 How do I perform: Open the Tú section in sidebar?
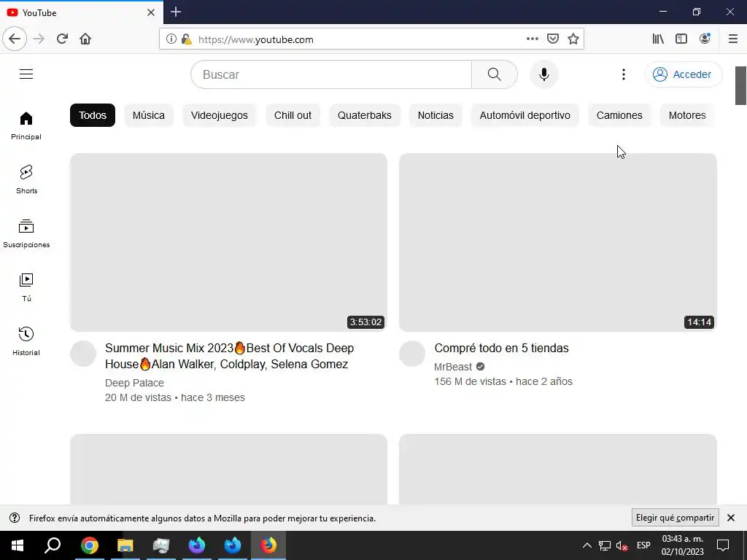pyautogui.click(x=26, y=287)
